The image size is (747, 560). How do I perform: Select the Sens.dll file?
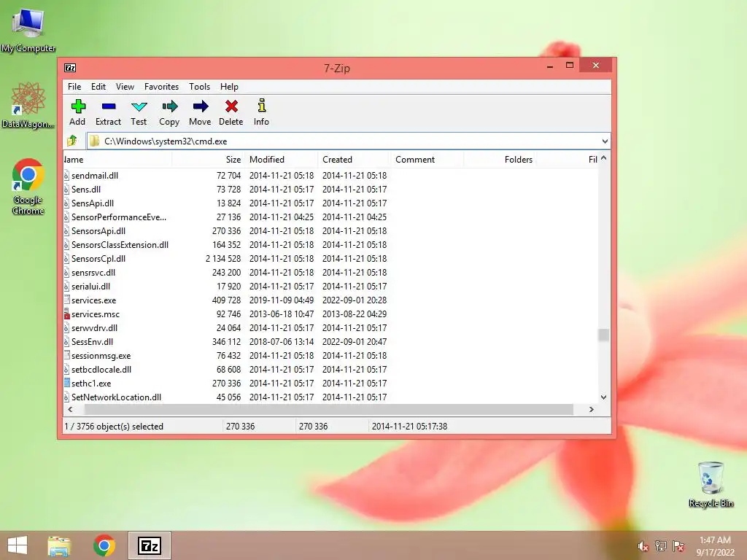pos(86,190)
